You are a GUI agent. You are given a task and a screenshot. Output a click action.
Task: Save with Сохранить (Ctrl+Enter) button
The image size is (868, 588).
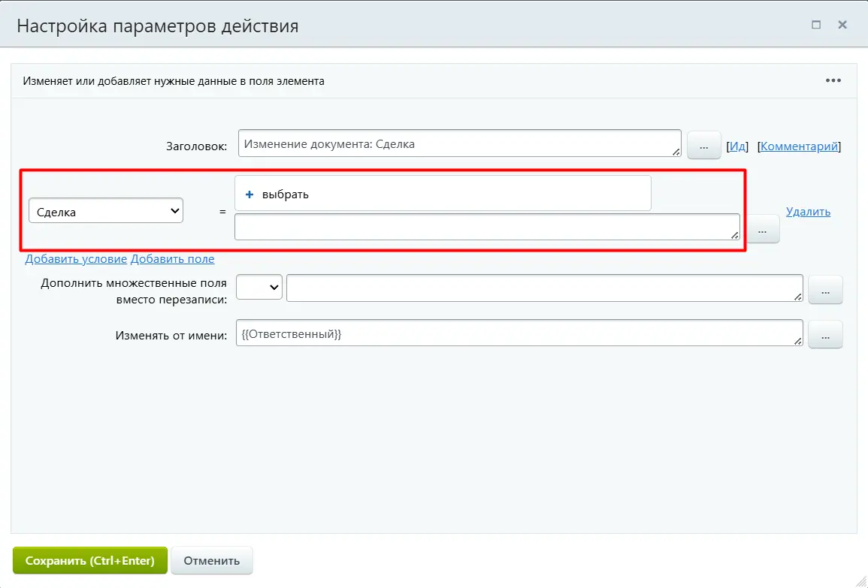[x=89, y=560]
